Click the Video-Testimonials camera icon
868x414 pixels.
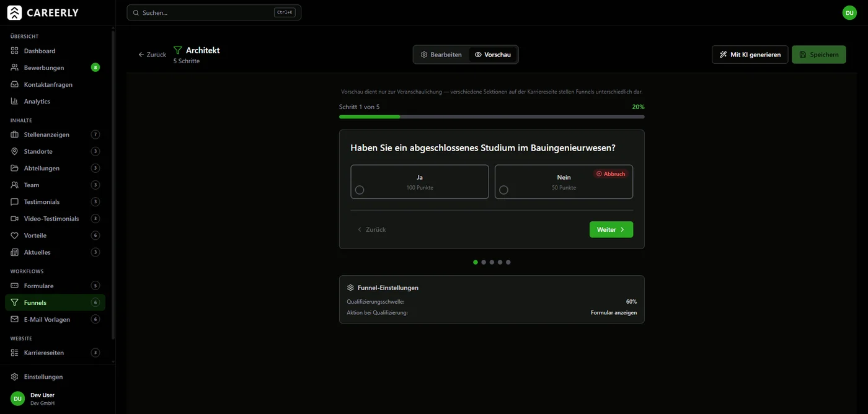pos(14,218)
